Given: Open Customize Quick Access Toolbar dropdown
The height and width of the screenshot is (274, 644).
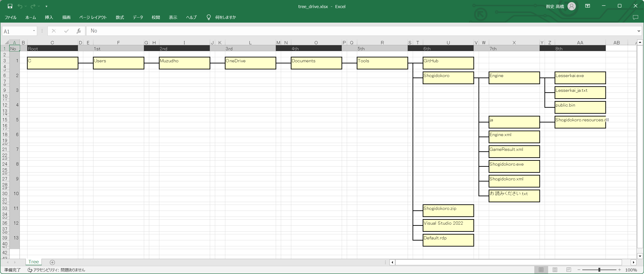Looking at the screenshot, I should 46,6.
